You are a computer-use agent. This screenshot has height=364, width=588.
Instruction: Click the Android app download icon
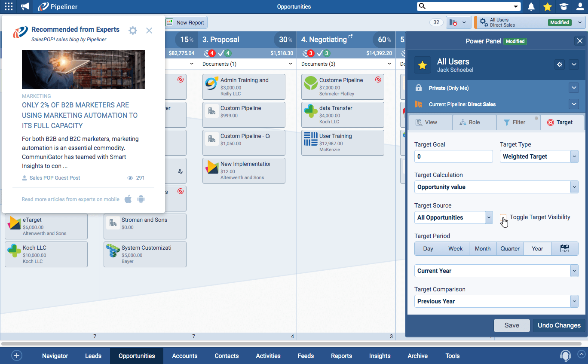(141, 199)
